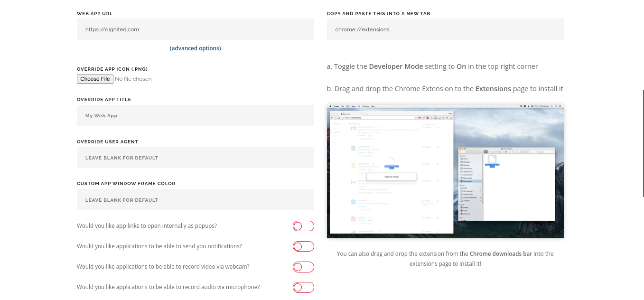
Task: Open the Finder item arrangement dropdown
Action: pyautogui.click(x=501, y=151)
